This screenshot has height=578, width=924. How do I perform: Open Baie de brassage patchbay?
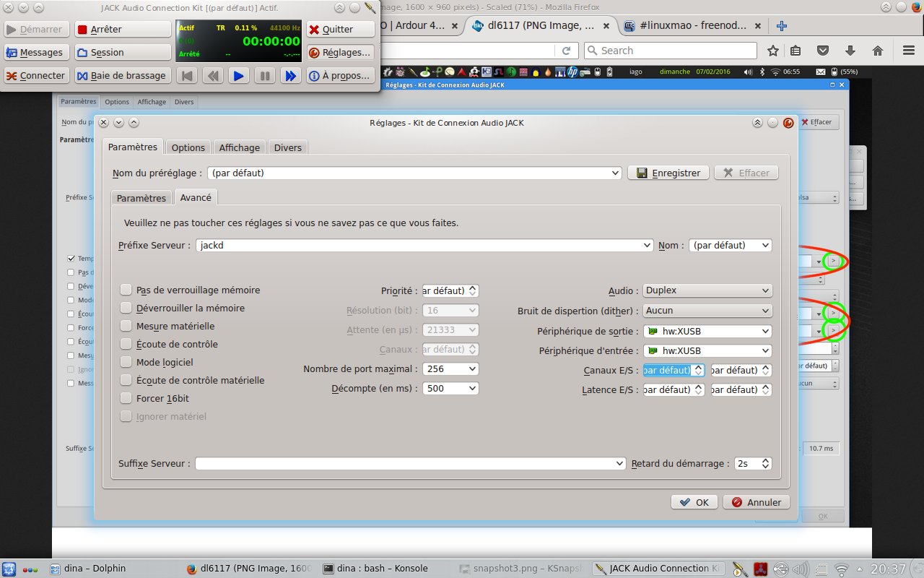pos(123,76)
